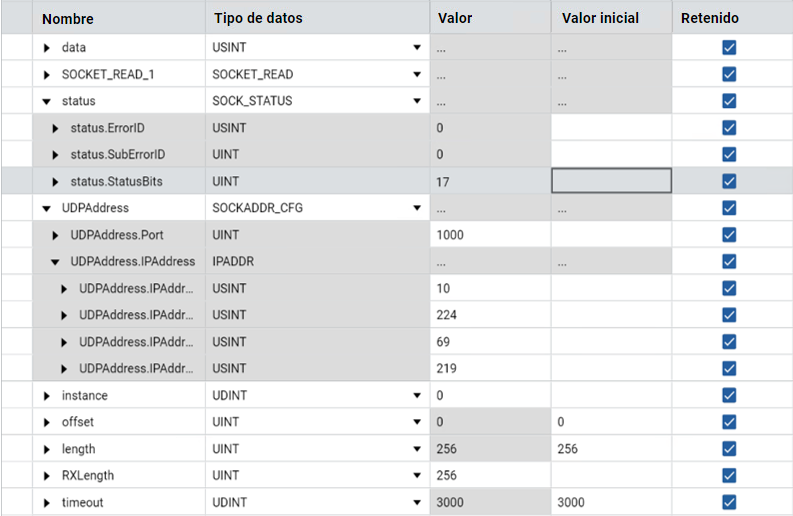Uncheck Retenido for the data variable
Screen dimensions: 793x516
(729, 47)
